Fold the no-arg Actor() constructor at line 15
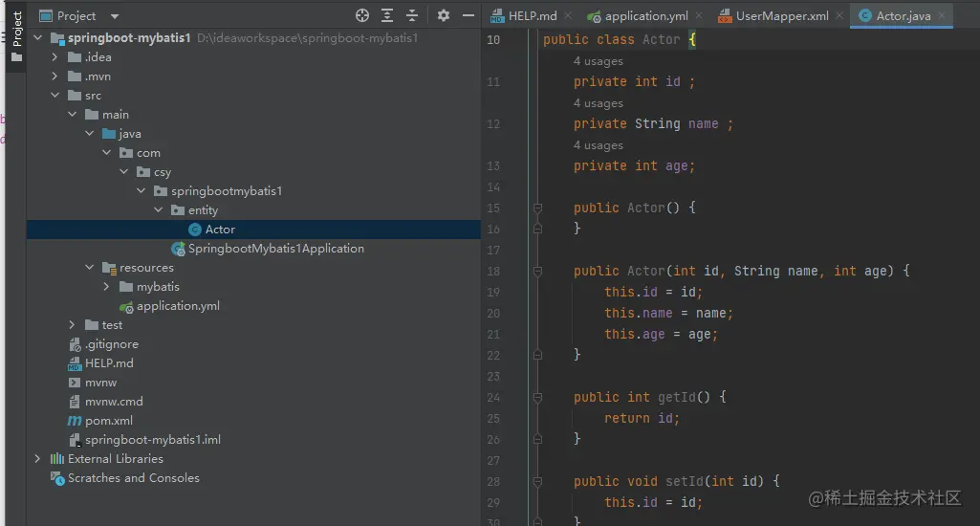The height and width of the screenshot is (526, 980). [537, 208]
